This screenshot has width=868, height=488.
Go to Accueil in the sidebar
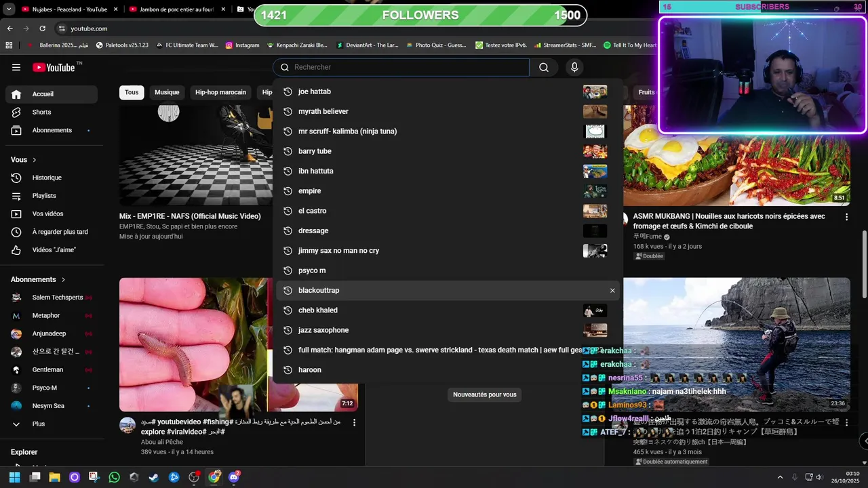point(52,94)
